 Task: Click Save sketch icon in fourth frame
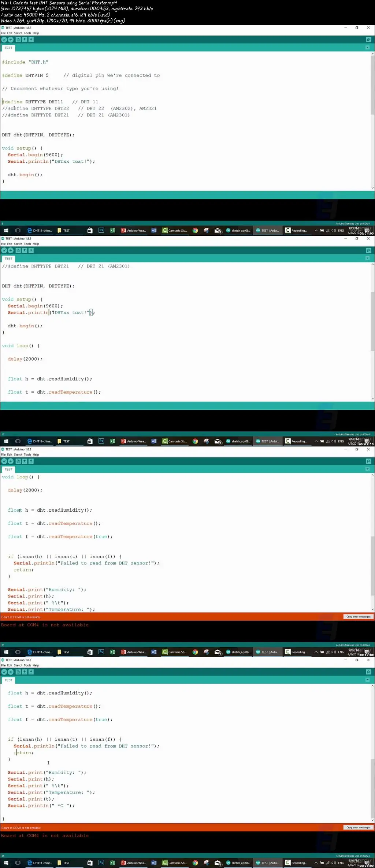(x=31, y=672)
